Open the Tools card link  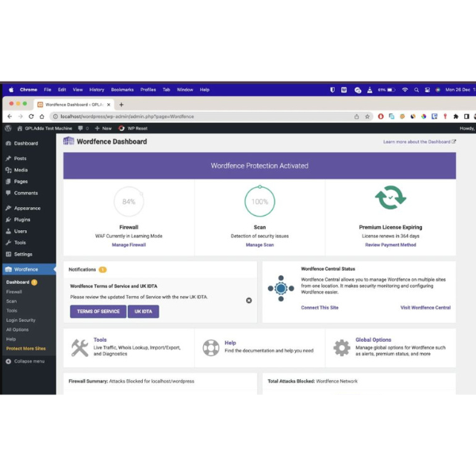tap(100, 340)
